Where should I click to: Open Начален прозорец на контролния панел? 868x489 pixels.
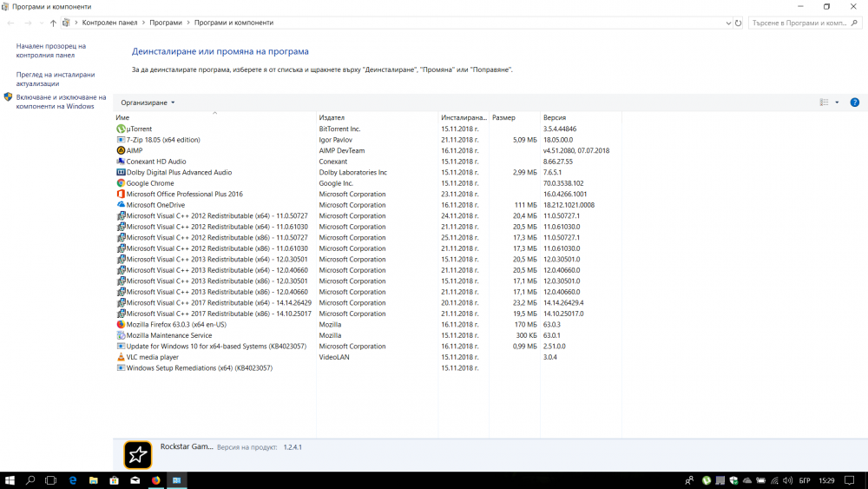[51, 50]
